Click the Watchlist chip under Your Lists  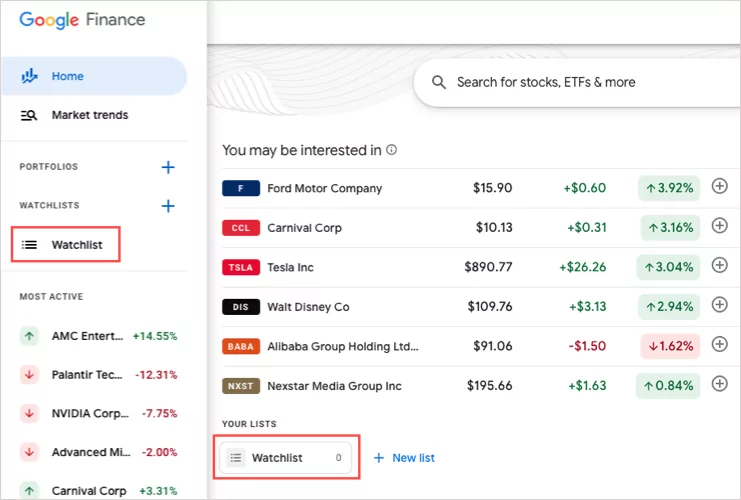[285, 458]
